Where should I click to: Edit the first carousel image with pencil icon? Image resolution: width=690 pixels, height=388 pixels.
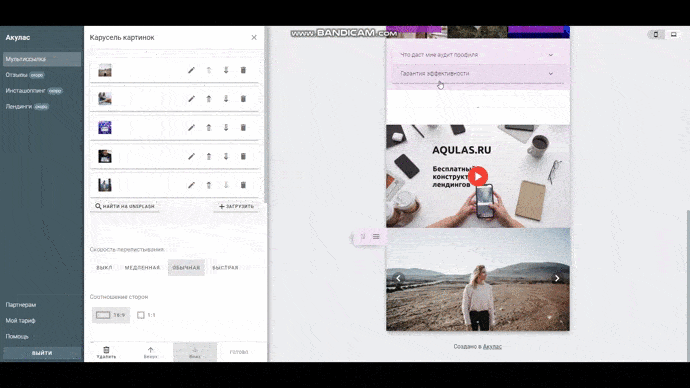tap(191, 70)
